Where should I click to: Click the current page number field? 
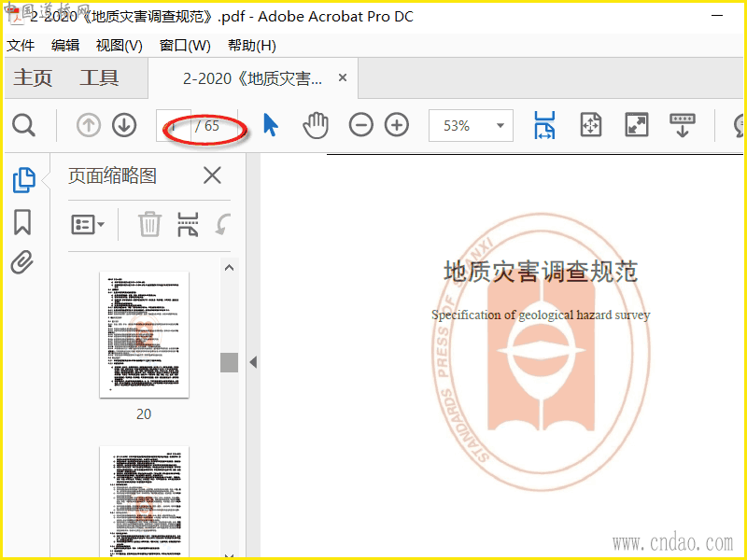[x=174, y=126]
